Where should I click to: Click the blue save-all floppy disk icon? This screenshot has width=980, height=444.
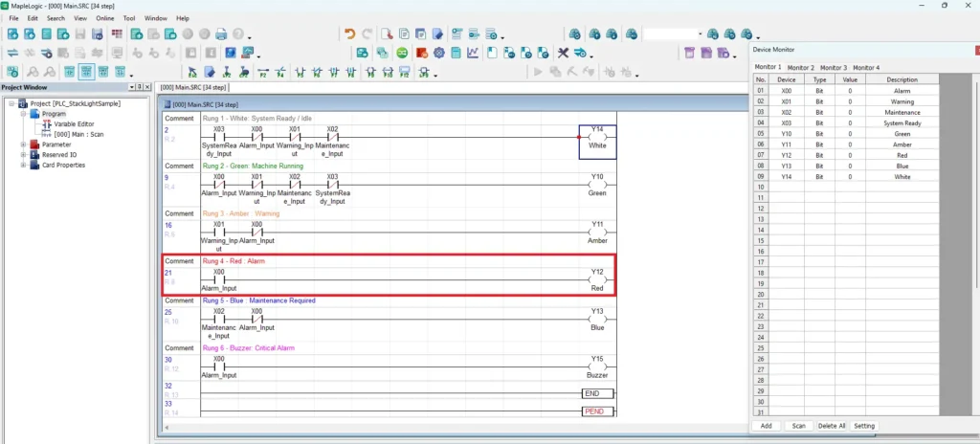[x=97, y=33]
